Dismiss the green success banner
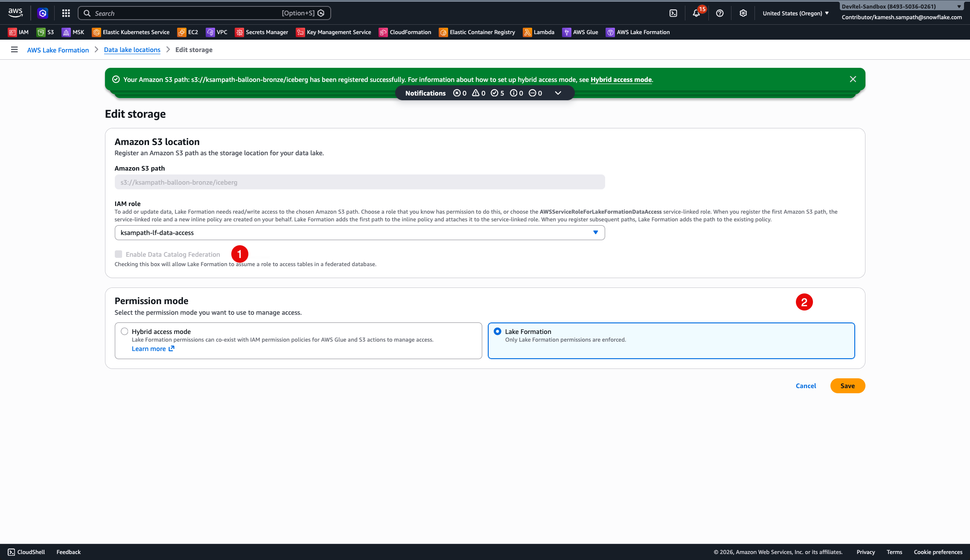The width and height of the screenshot is (970, 560). pyautogui.click(x=853, y=79)
